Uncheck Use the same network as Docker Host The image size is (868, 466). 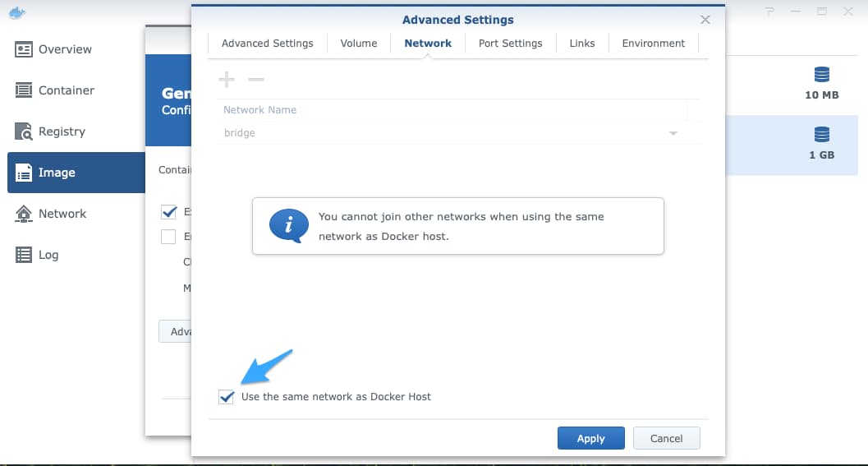click(x=227, y=397)
